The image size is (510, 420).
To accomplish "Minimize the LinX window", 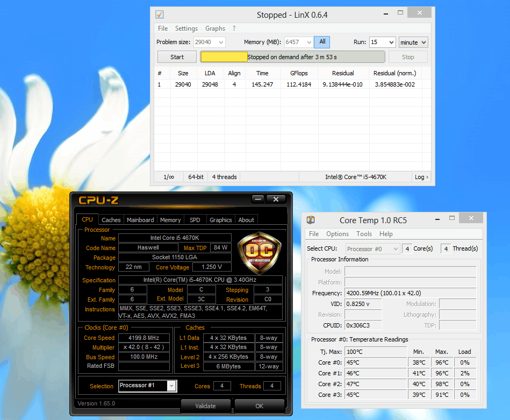I will (x=386, y=13).
